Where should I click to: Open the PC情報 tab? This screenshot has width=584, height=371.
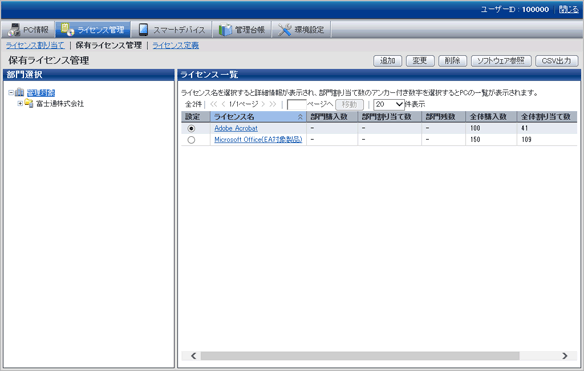click(28, 29)
